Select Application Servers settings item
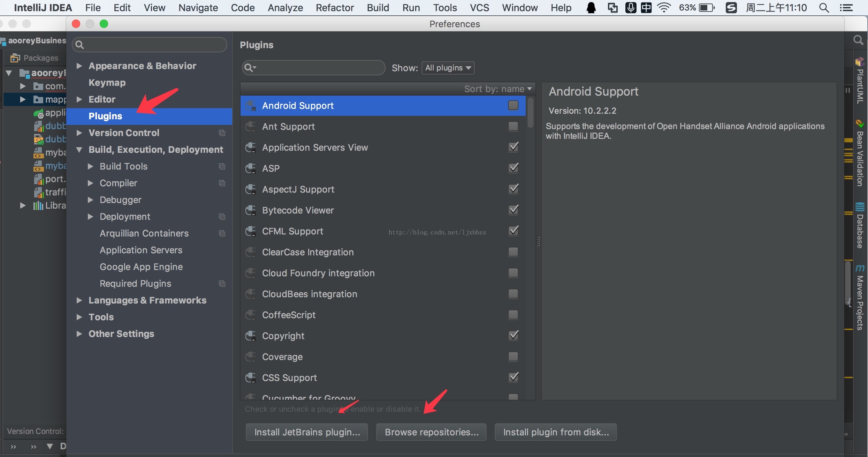Image resolution: width=868 pixels, height=457 pixels. click(141, 250)
